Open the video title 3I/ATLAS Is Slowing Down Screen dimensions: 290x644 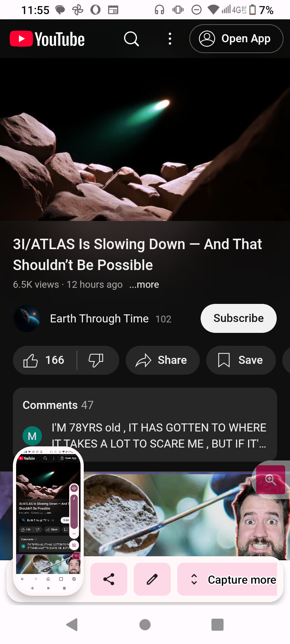click(137, 254)
